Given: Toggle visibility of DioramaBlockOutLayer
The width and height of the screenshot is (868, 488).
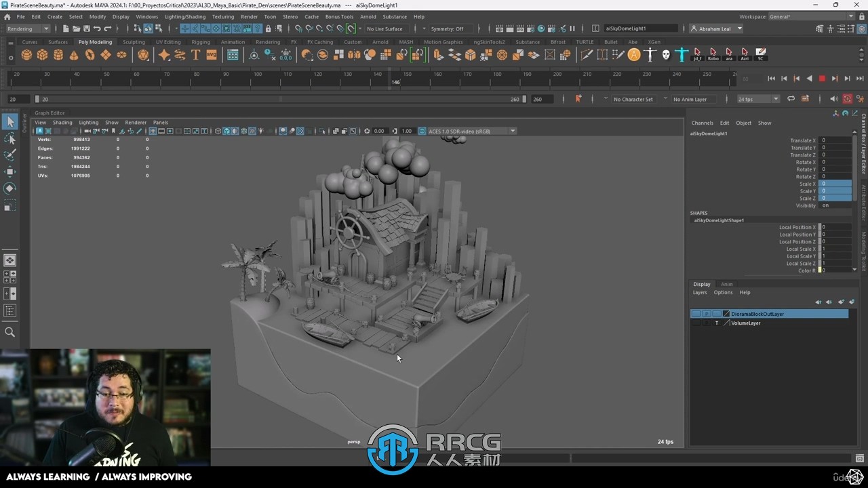Looking at the screenshot, I should click(696, 314).
